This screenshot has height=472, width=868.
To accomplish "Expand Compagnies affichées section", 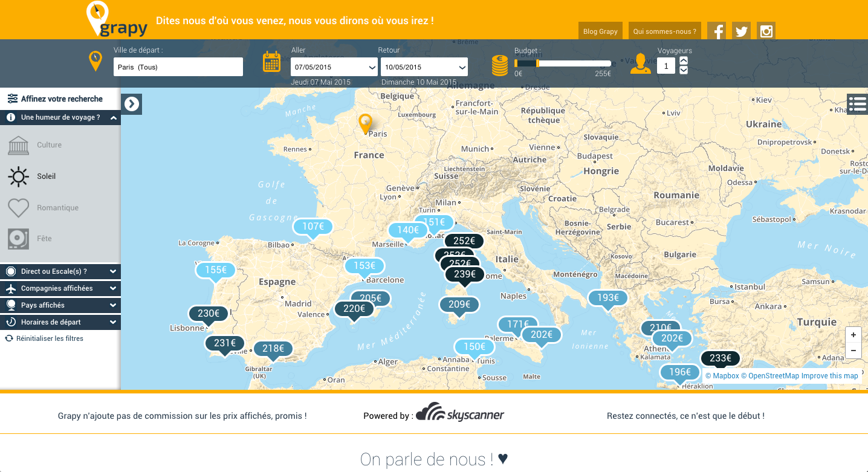I will [x=60, y=289].
